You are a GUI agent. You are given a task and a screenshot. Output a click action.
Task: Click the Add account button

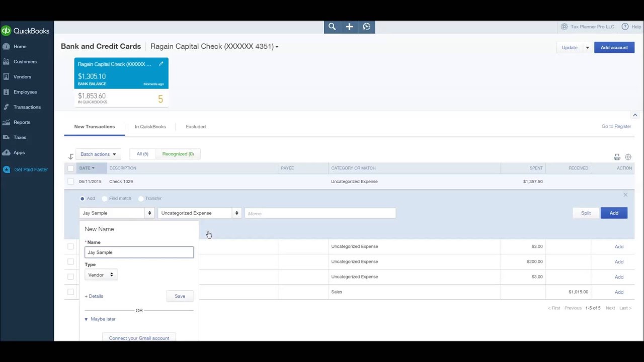(x=614, y=47)
